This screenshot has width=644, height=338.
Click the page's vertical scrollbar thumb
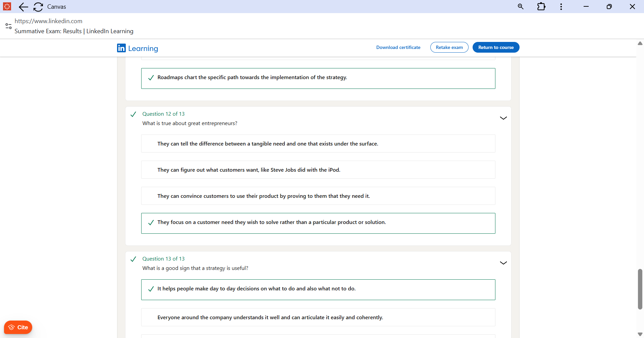pyautogui.click(x=640, y=289)
